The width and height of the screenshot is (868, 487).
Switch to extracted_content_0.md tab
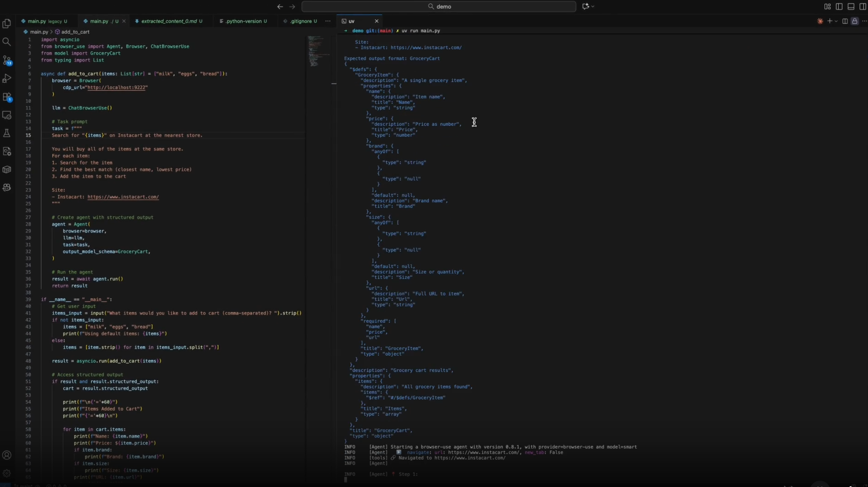click(x=169, y=21)
